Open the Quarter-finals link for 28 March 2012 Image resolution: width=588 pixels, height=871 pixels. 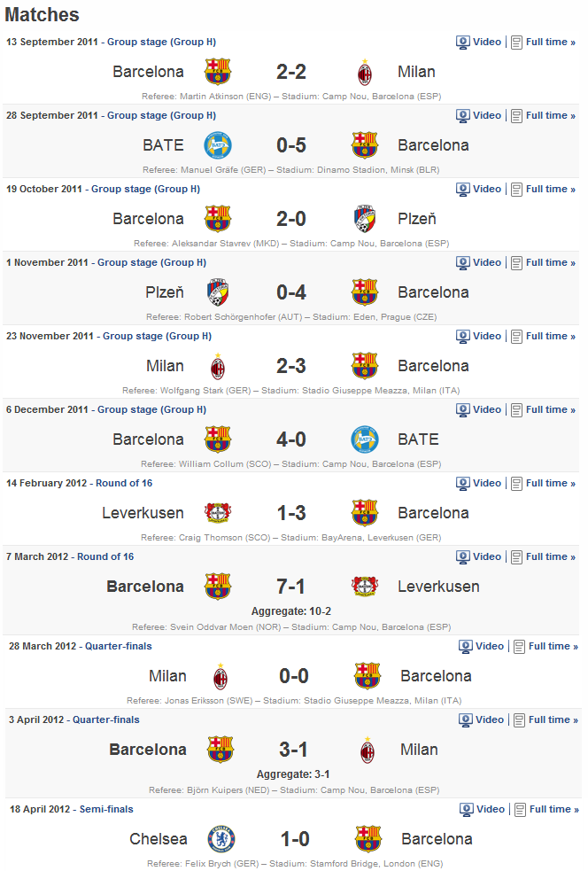[x=119, y=646]
